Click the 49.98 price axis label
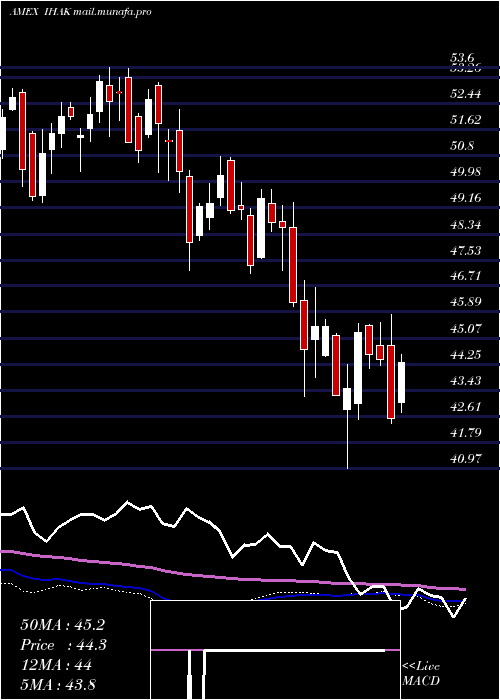The height and width of the screenshot is (700, 500). click(x=466, y=171)
